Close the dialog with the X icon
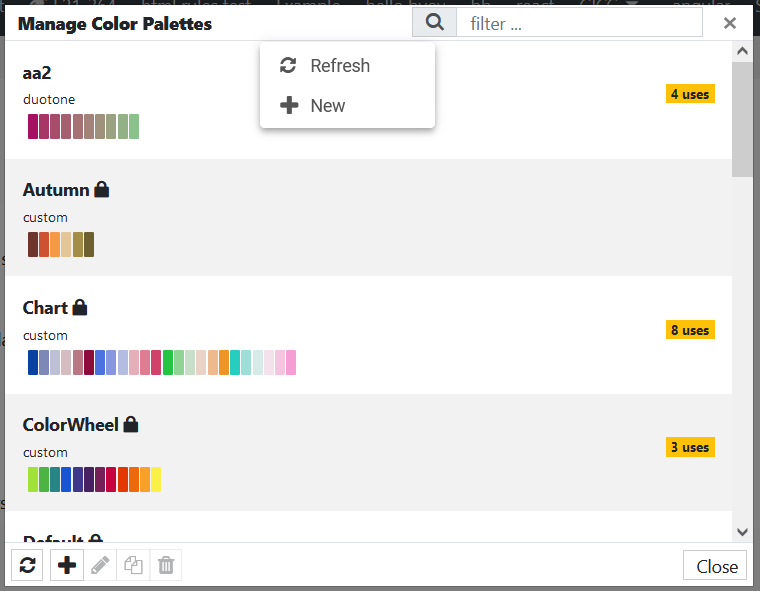The height and width of the screenshot is (591, 760). point(729,23)
